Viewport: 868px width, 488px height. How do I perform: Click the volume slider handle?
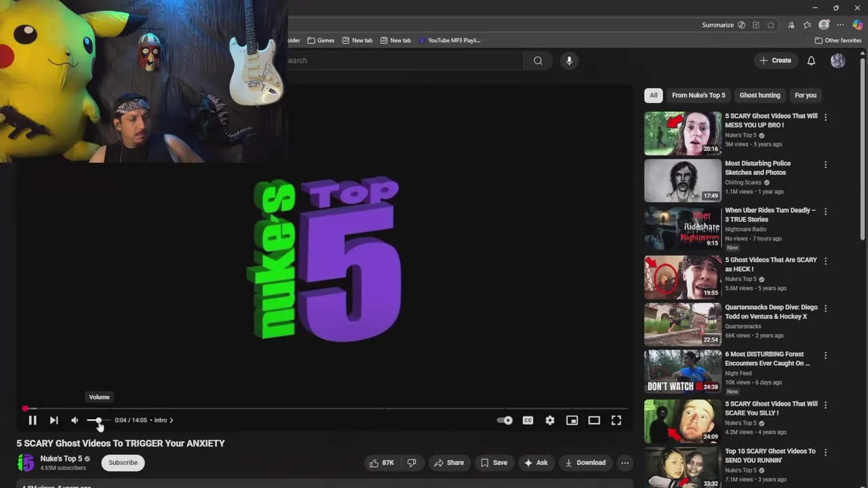pyautogui.click(x=99, y=420)
